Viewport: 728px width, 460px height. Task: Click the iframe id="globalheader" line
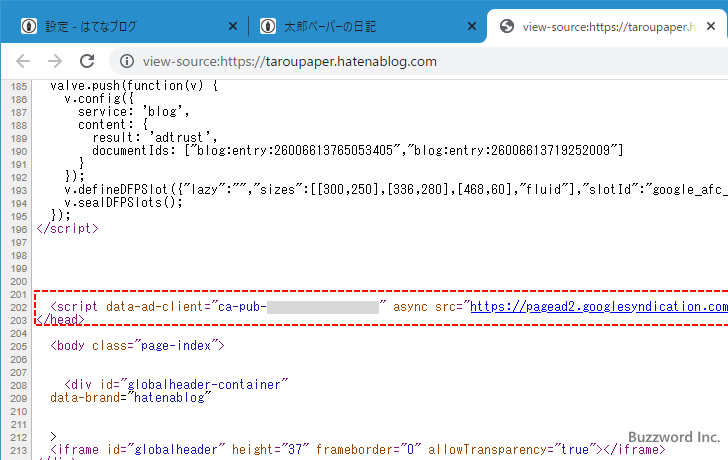click(x=358, y=450)
